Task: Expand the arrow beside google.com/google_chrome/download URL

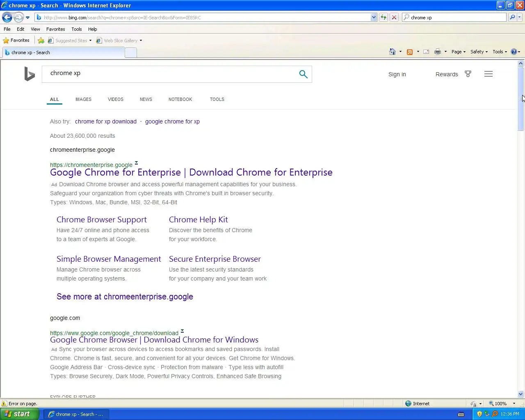Action: (182, 331)
